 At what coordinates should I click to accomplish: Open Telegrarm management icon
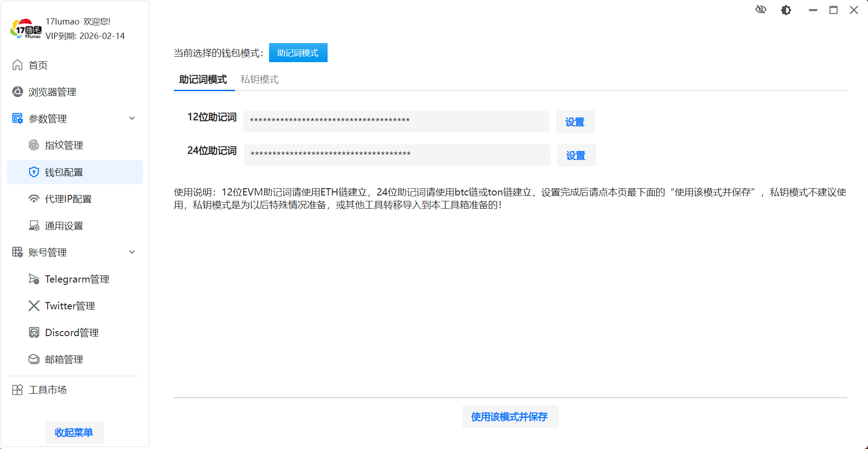(34, 279)
